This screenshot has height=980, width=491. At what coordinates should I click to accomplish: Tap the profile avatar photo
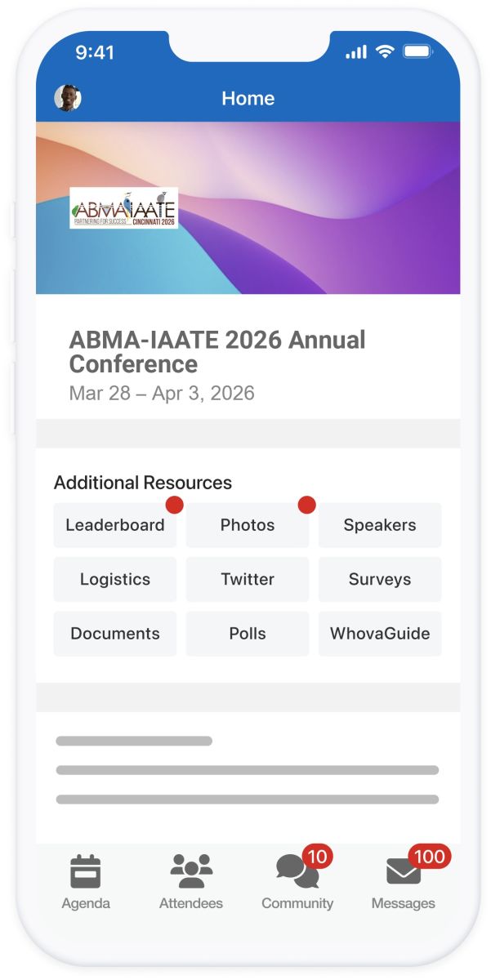click(68, 98)
